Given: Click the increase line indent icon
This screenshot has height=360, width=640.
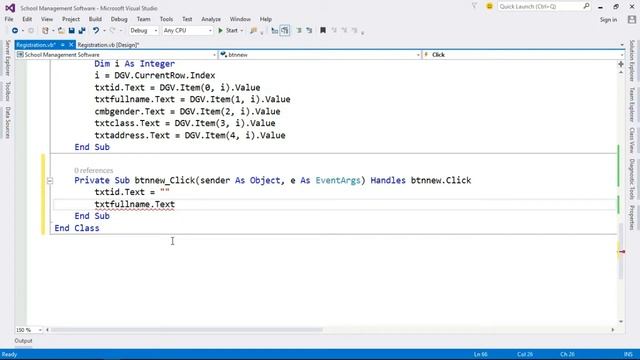Looking at the screenshot, I should (309, 31).
